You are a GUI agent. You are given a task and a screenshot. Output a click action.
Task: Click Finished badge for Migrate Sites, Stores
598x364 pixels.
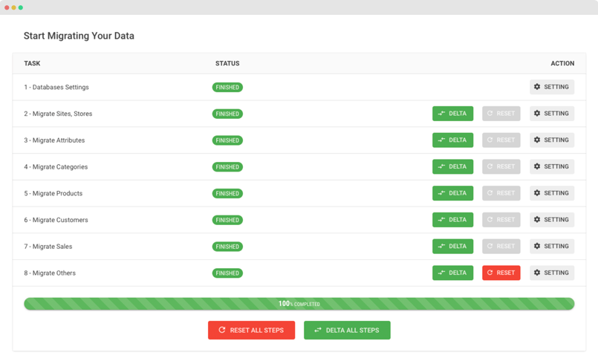pos(227,114)
